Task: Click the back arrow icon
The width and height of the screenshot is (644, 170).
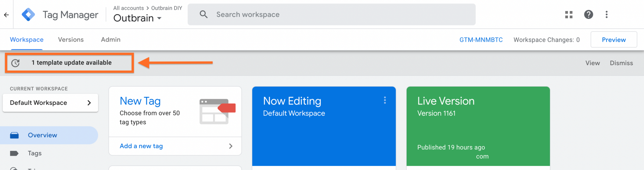Action: click(x=6, y=15)
